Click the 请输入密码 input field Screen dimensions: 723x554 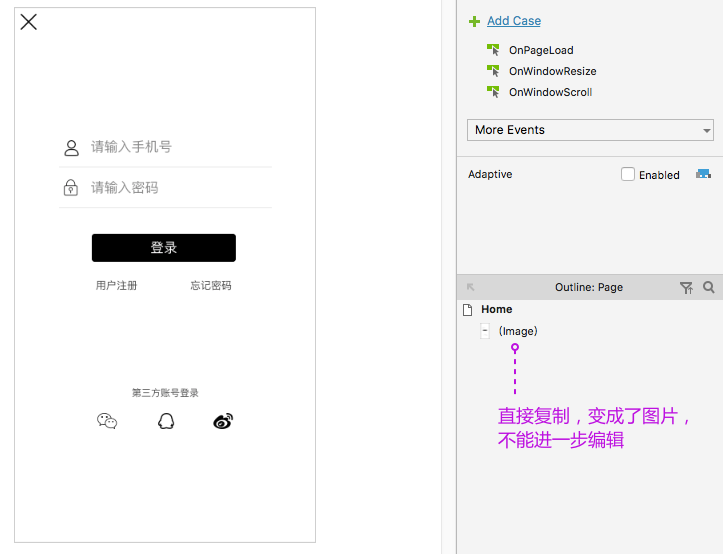click(166, 188)
